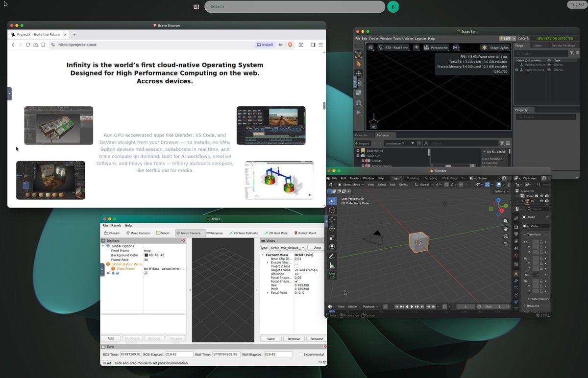The height and width of the screenshot is (378, 588).
Task: Open the Render menu in Blender
Action: tap(354, 178)
